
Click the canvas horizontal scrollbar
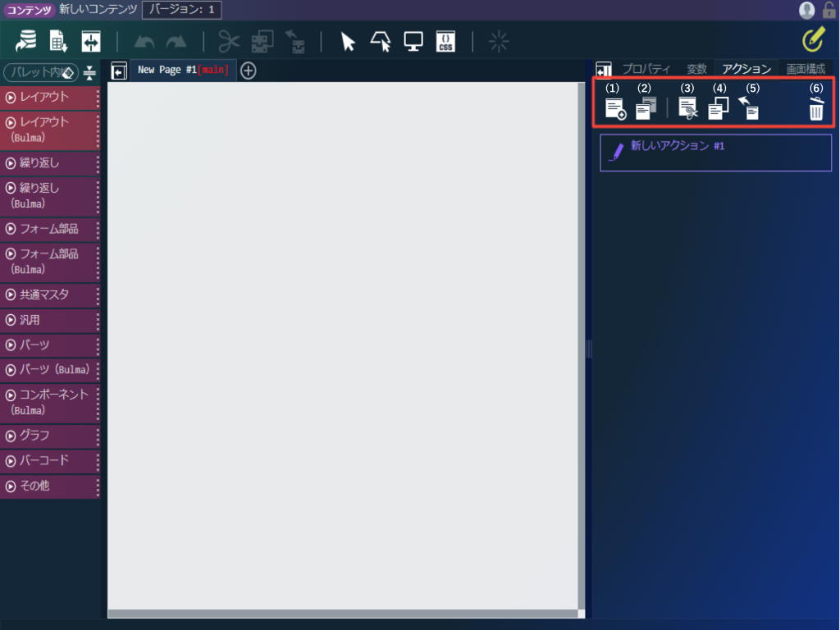click(343, 614)
